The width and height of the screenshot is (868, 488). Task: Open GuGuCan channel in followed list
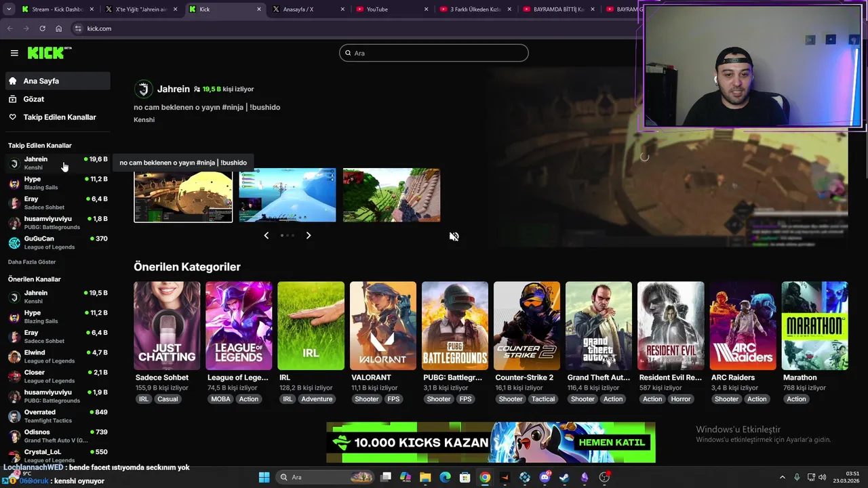[x=58, y=243]
